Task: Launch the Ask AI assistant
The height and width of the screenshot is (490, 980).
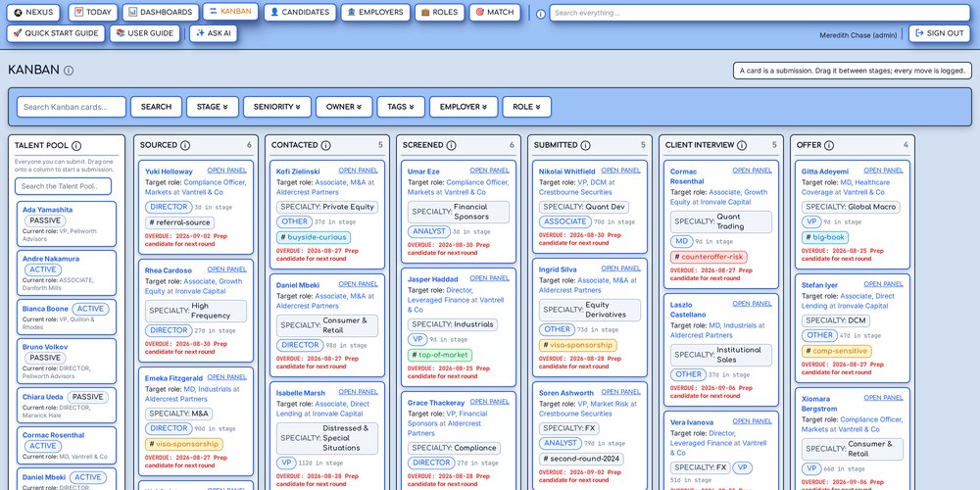Action: [x=214, y=33]
